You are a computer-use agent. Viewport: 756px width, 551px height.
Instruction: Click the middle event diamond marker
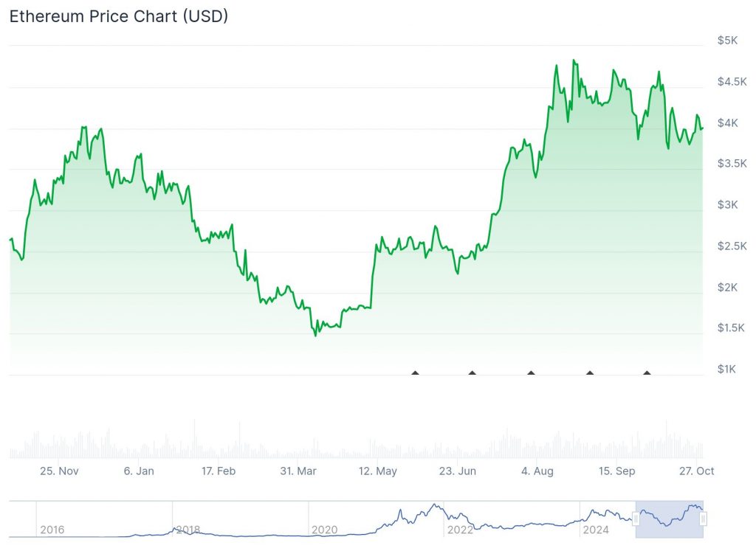pos(531,373)
